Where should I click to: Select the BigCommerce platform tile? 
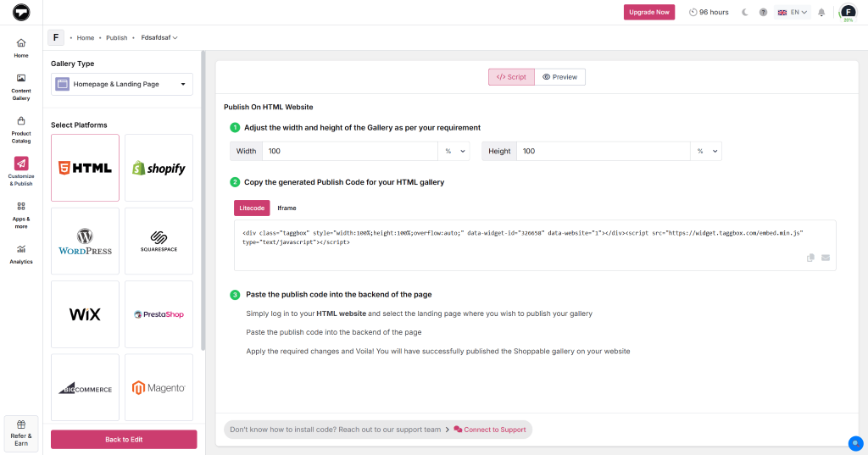[x=86, y=387]
